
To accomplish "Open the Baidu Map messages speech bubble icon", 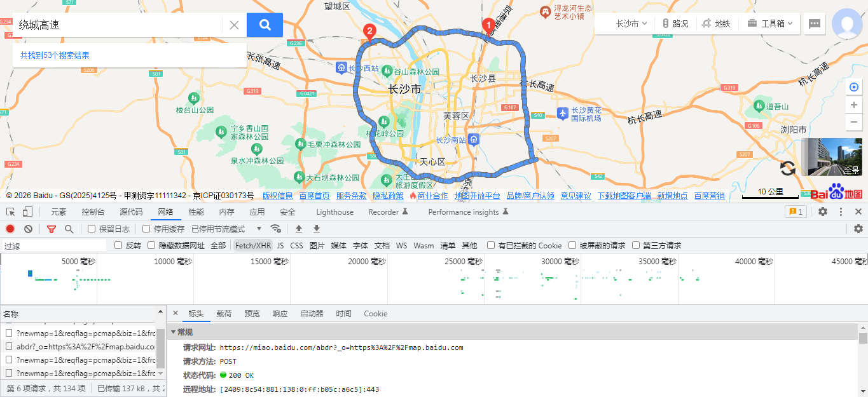I will [815, 24].
